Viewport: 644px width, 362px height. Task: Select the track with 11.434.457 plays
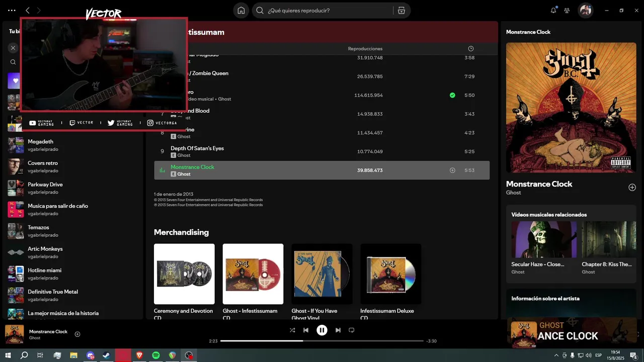(321, 133)
